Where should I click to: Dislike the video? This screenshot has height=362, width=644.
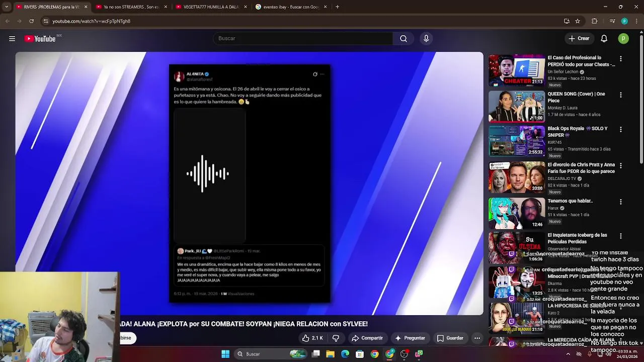pos(336,338)
